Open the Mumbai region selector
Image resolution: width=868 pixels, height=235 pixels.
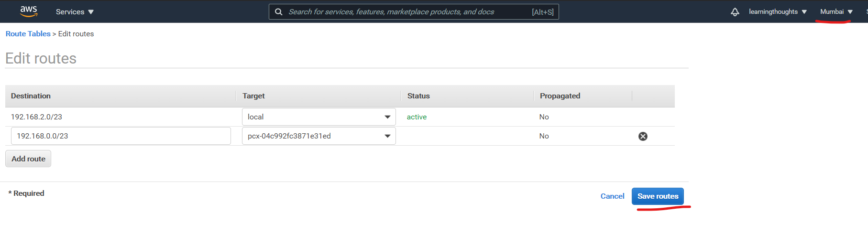click(x=836, y=12)
